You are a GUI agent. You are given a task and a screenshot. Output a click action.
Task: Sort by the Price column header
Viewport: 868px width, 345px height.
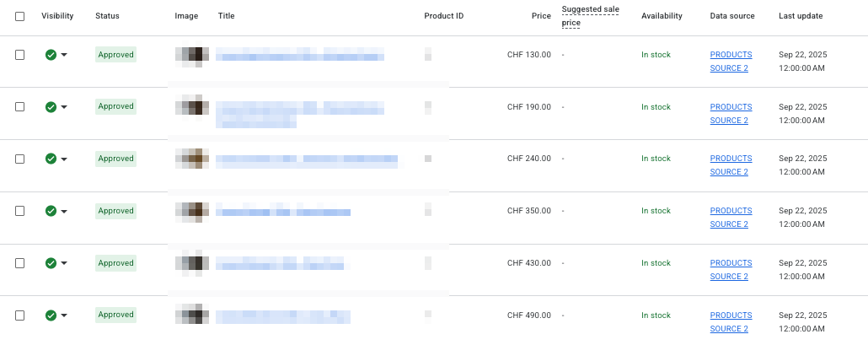pos(539,16)
